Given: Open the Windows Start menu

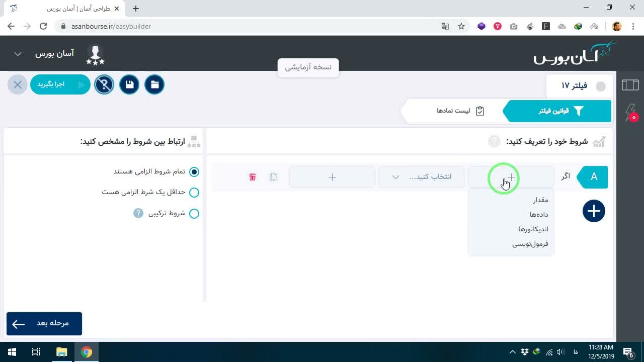Looking at the screenshot, I should (12, 352).
